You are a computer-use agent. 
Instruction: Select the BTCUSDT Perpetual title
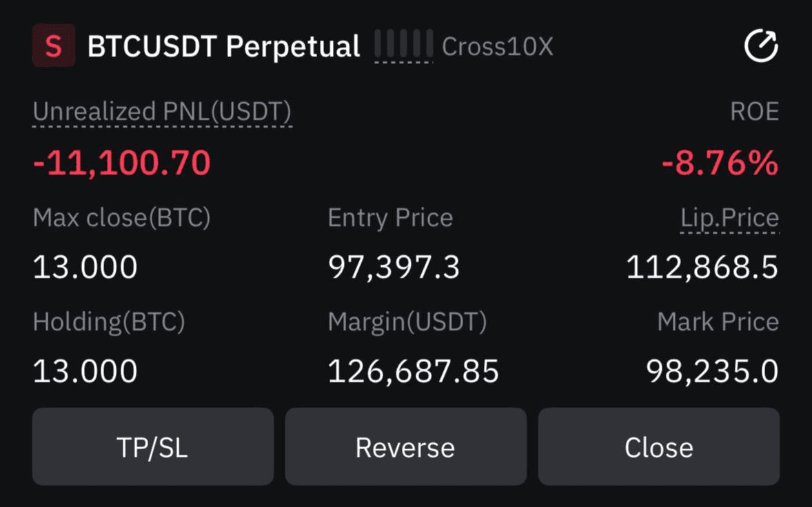224,47
